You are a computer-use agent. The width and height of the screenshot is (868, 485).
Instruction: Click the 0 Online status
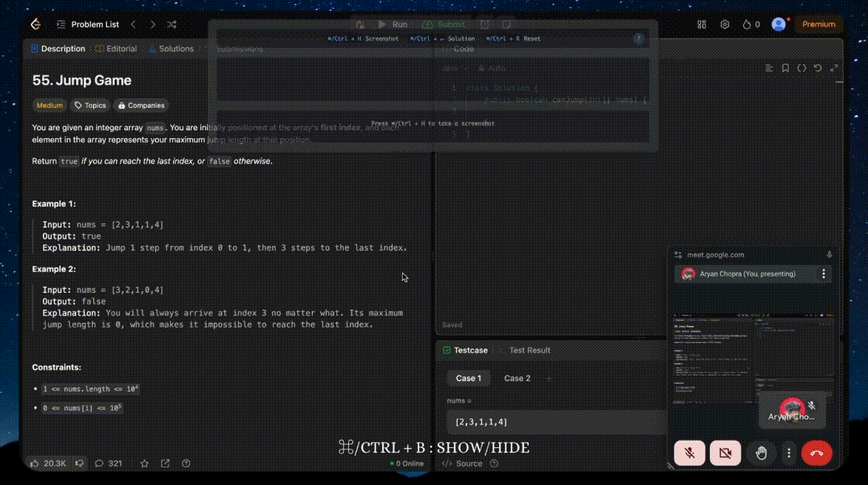click(407, 464)
